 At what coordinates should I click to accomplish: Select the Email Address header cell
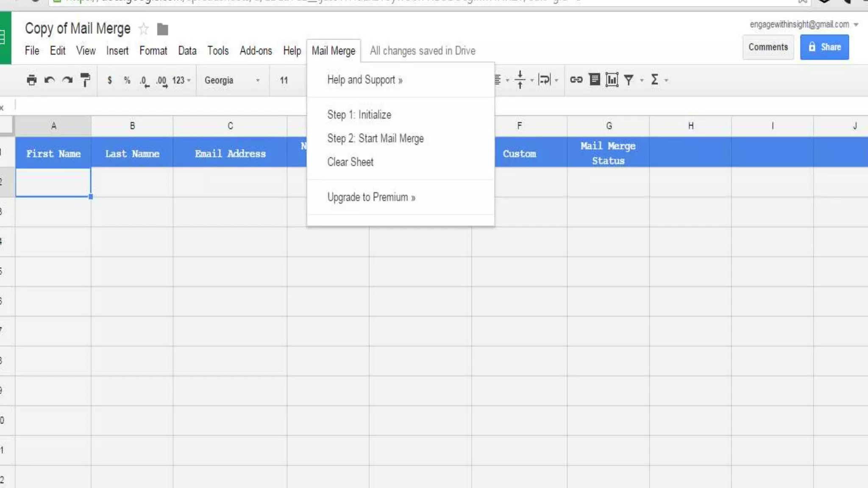[x=230, y=153]
